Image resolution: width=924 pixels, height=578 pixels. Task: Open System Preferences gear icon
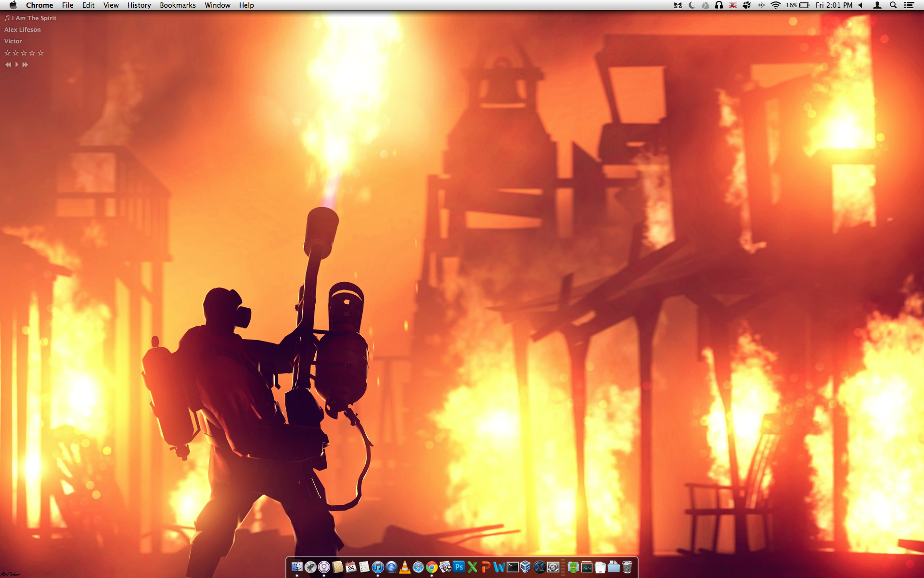(x=553, y=567)
